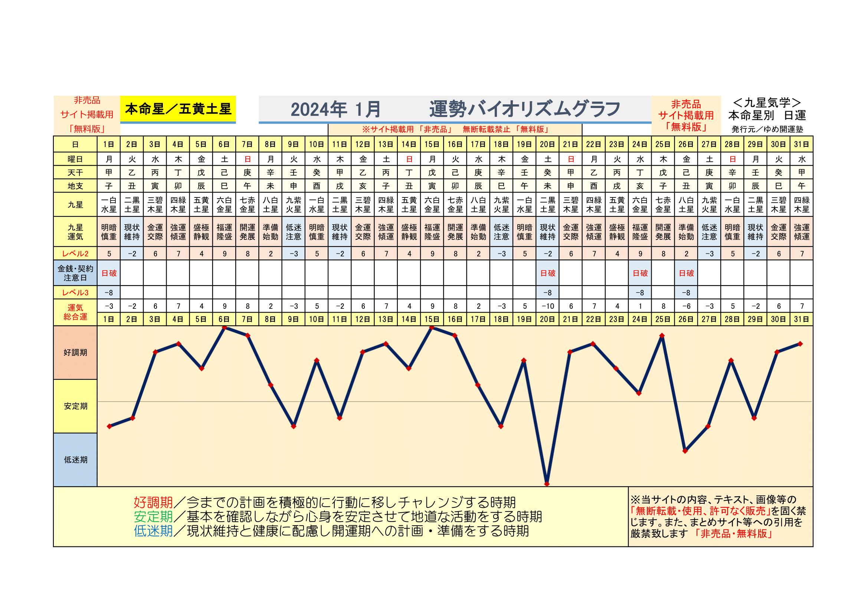868x614 pixels.
Task: Click the peak graph point at 15日
Action: click(432, 328)
